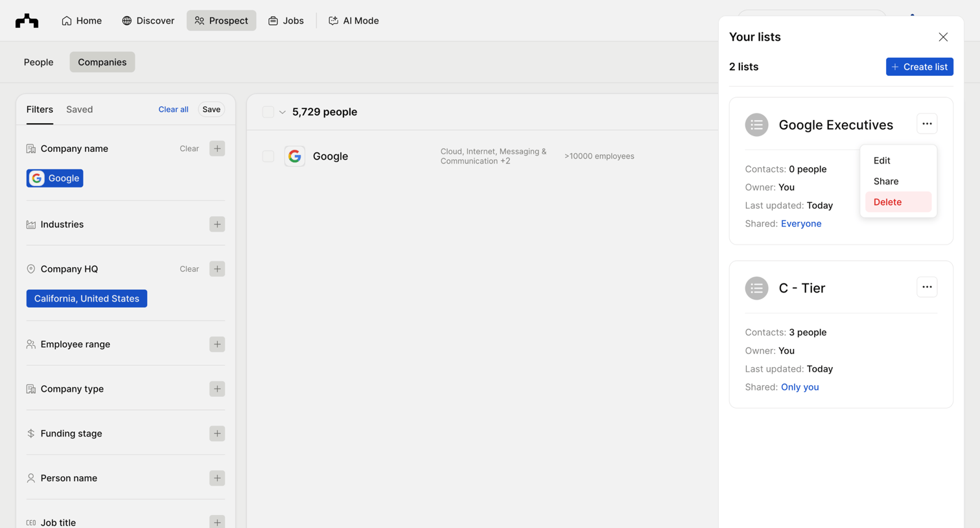Image resolution: width=980 pixels, height=528 pixels.
Task: Click the 3 people contacts count
Action: point(808,333)
